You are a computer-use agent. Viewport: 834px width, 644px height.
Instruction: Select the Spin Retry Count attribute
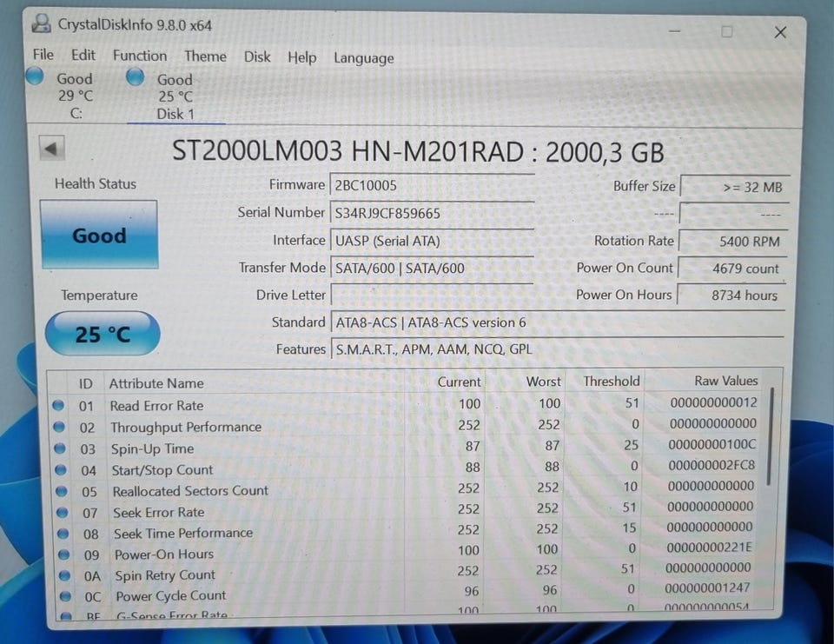(165, 575)
